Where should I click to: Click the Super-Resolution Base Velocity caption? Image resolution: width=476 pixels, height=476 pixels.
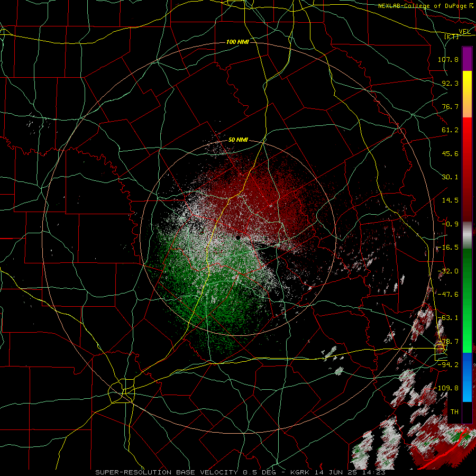(x=241, y=472)
